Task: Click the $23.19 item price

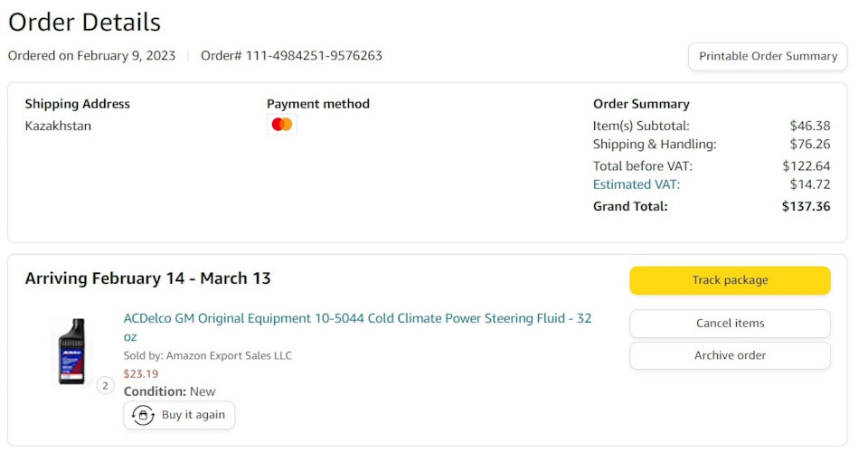Action: coord(140,373)
